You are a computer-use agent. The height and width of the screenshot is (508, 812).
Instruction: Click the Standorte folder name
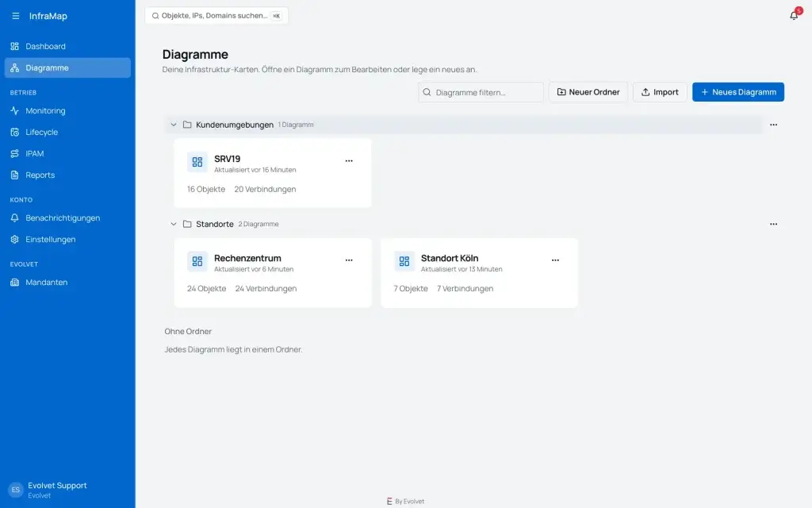point(214,224)
